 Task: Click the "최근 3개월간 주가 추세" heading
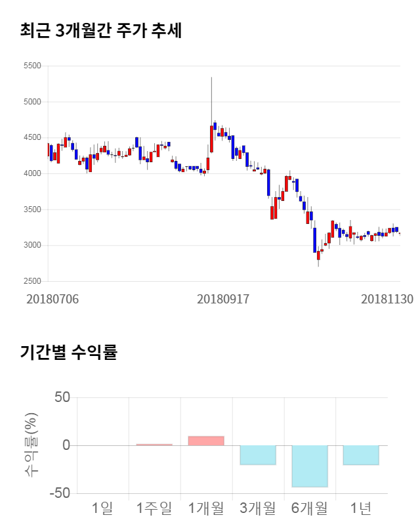[101, 30]
